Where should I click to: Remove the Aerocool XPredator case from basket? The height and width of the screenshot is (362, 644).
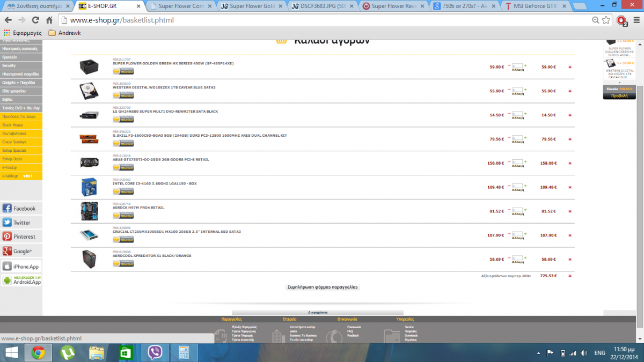pyautogui.click(x=570, y=259)
